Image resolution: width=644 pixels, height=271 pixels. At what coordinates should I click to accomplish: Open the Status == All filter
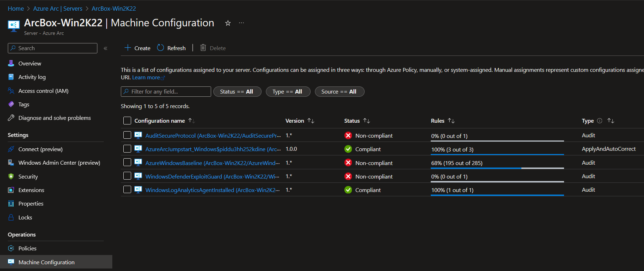pyautogui.click(x=237, y=91)
